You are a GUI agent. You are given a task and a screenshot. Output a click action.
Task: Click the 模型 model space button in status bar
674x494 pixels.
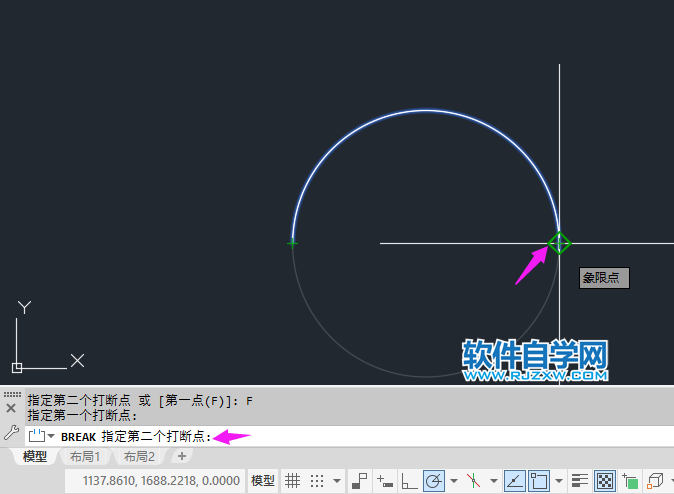coord(263,481)
